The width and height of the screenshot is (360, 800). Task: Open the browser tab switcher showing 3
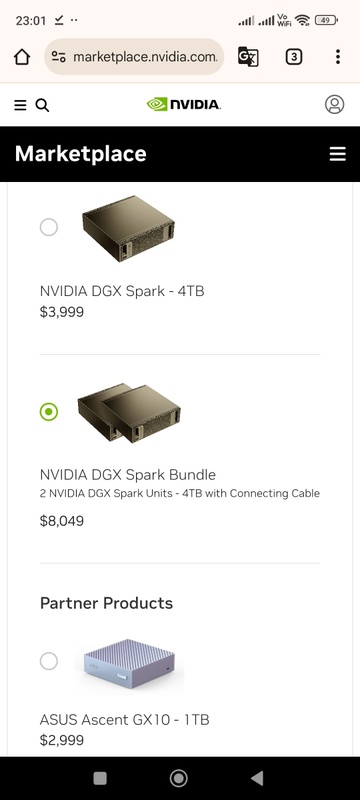point(293,57)
